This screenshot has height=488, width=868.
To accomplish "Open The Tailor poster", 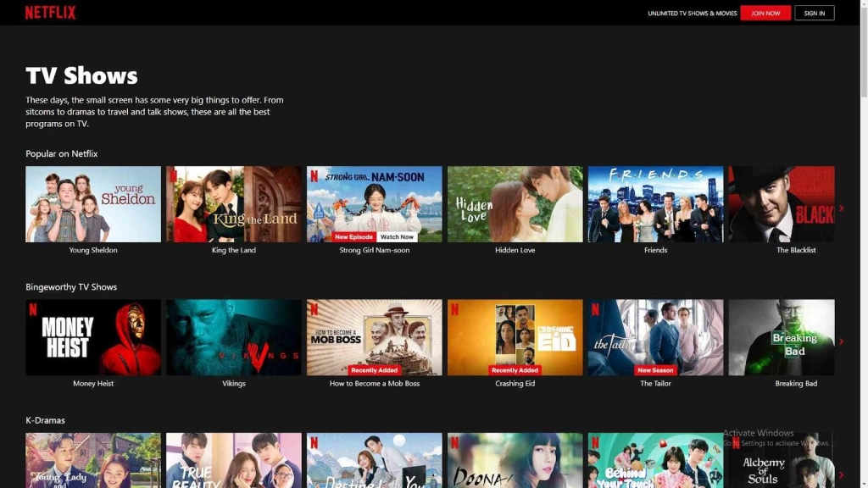I will (655, 337).
